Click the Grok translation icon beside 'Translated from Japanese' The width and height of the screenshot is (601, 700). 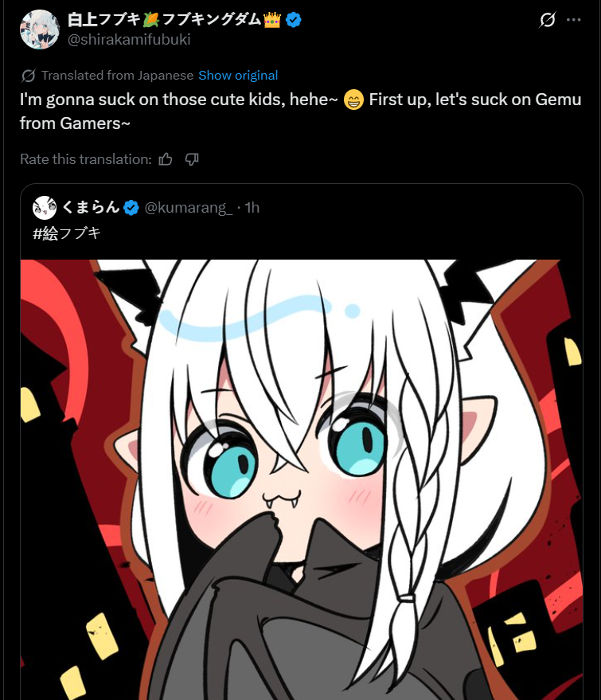28,76
